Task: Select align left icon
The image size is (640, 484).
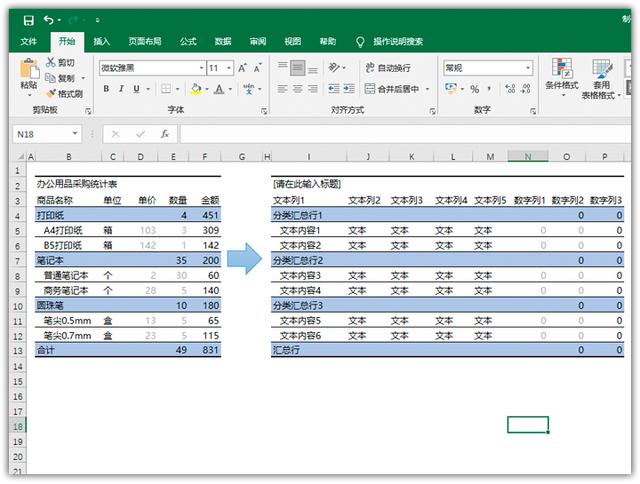Action: [282, 89]
